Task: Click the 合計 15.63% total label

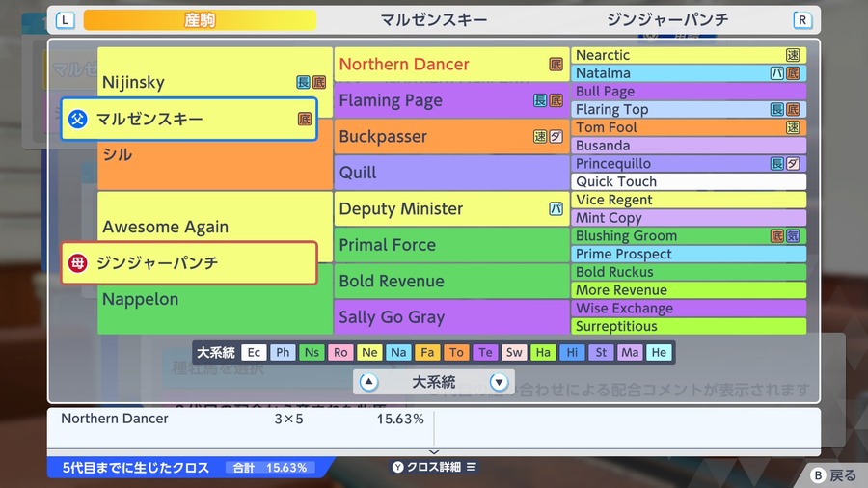Action: pyautogui.click(x=270, y=468)
